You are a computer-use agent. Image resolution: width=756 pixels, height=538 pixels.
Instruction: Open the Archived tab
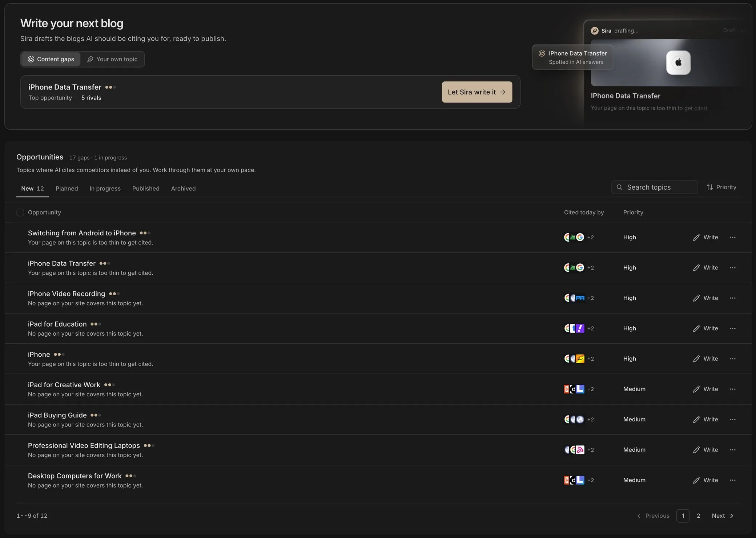pyautogui.click(x=183, y=189)
